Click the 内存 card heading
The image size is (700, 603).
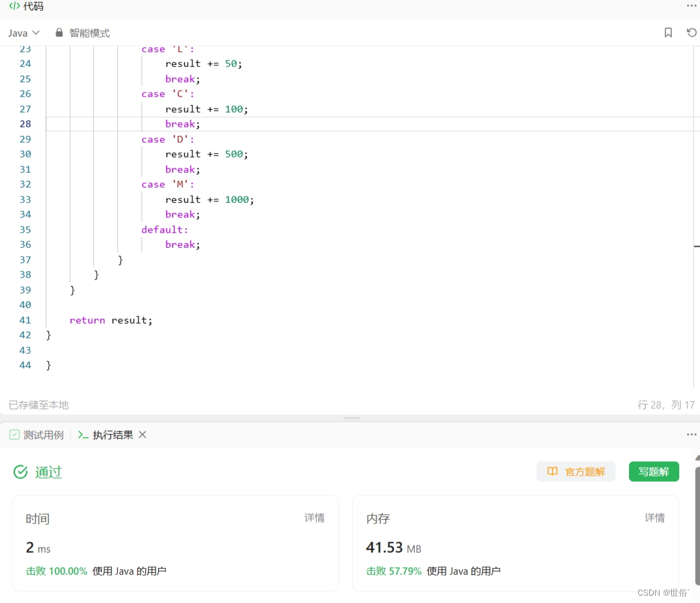pyautogui.click(x=378, y=519)
